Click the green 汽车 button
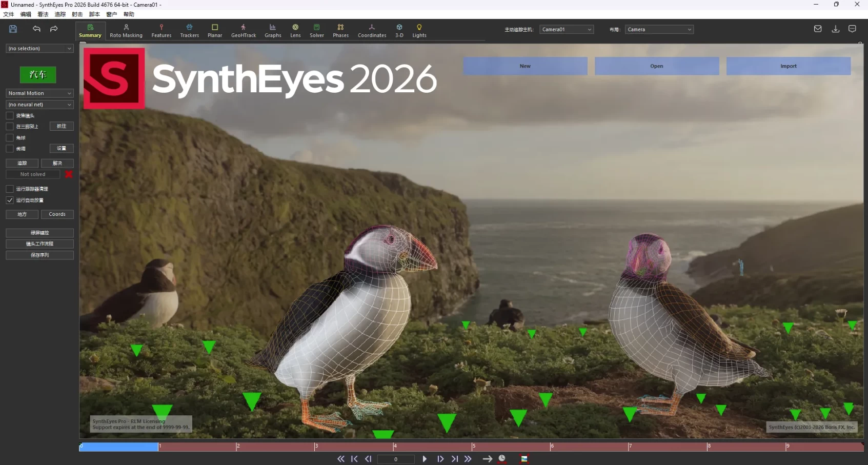868x465 pixels. tap(38, 75)
